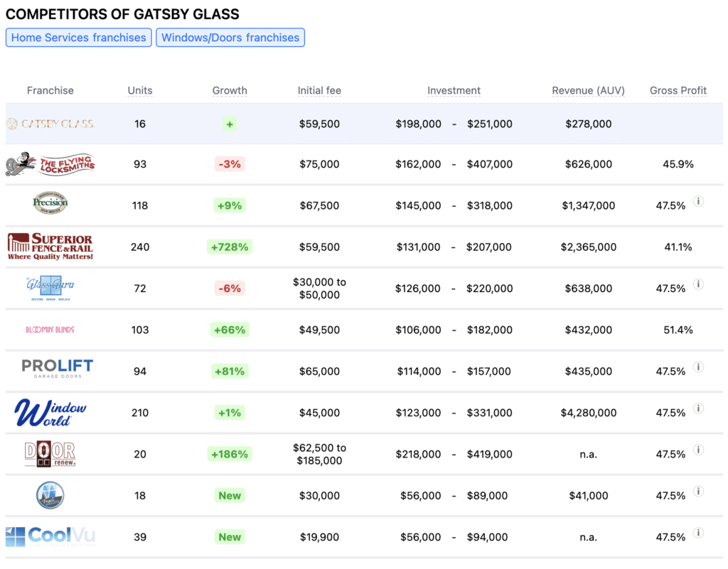
Task: Click info icon in Glass Guru gross profit cell
Action: [698, 284]
